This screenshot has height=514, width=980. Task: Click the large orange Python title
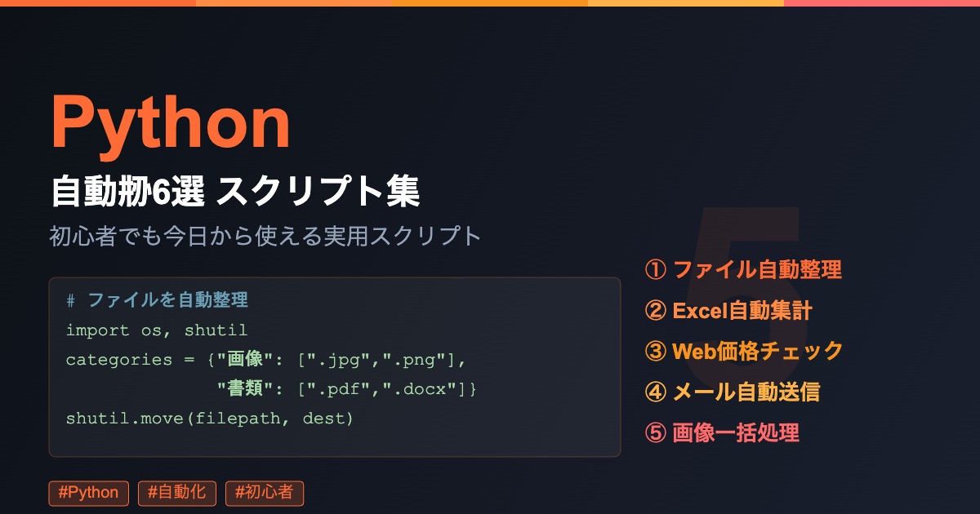(x=171, y=123)
